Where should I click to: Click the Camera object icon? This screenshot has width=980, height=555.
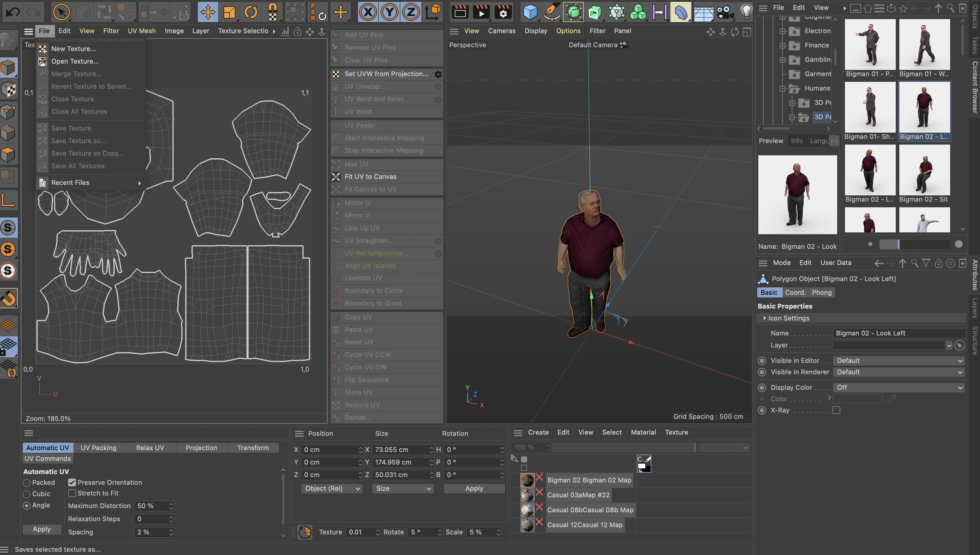[725, 12]
